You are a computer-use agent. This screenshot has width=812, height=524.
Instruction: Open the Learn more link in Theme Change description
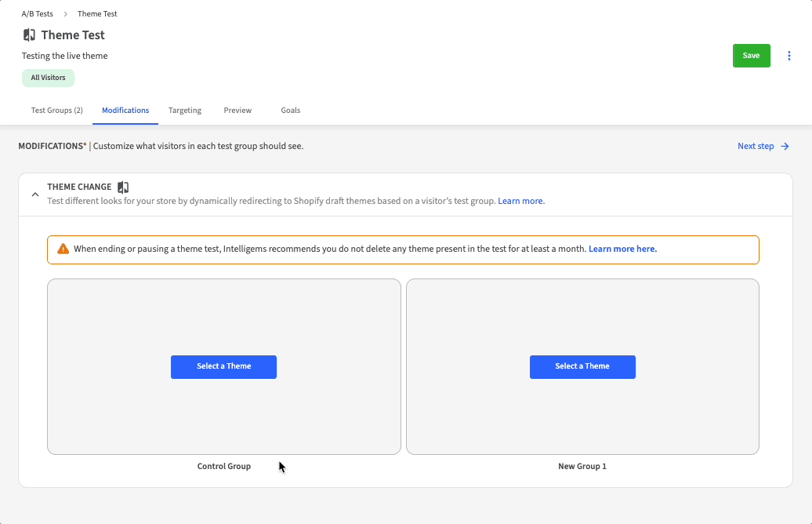[520, 202]
